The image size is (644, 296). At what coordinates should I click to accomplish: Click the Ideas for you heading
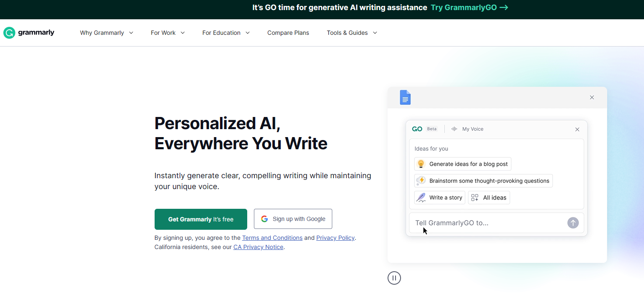[x=431, y=148]
